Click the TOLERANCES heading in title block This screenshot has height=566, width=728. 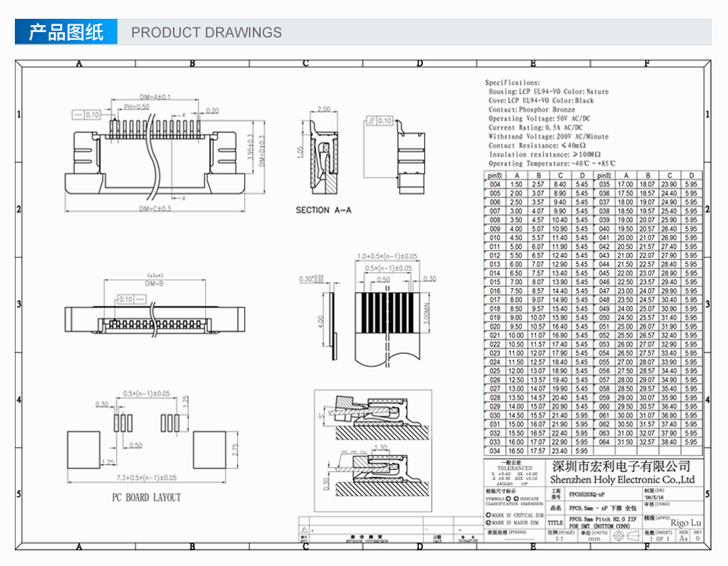515,468
